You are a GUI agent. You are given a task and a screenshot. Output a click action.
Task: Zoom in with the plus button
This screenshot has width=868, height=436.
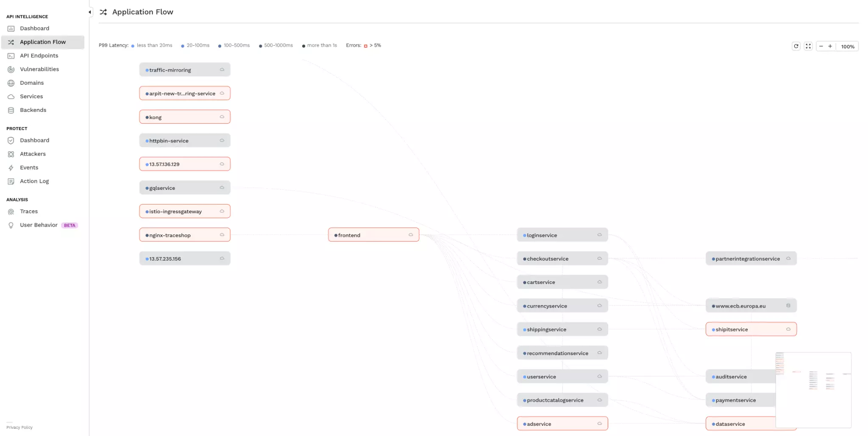(x=830, y=46)
